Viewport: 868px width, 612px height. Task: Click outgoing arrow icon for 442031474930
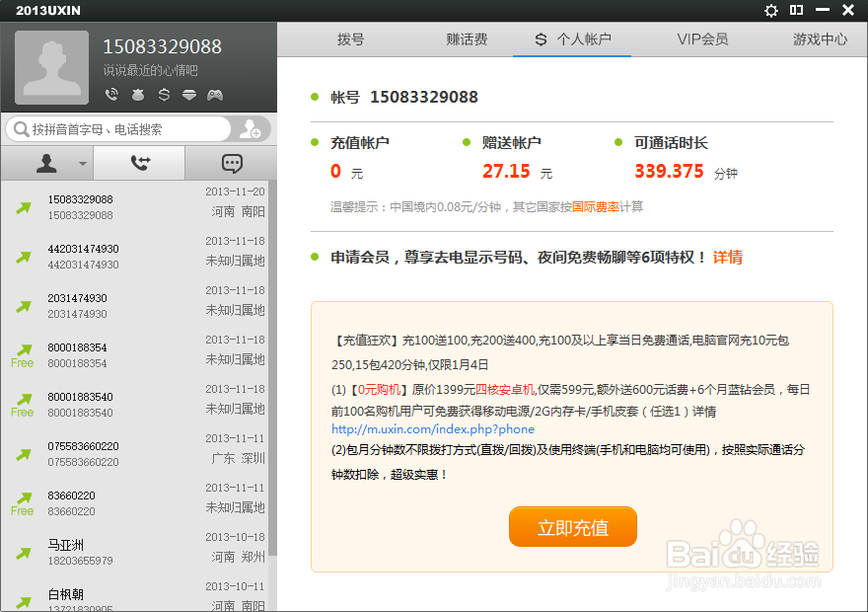23,257
